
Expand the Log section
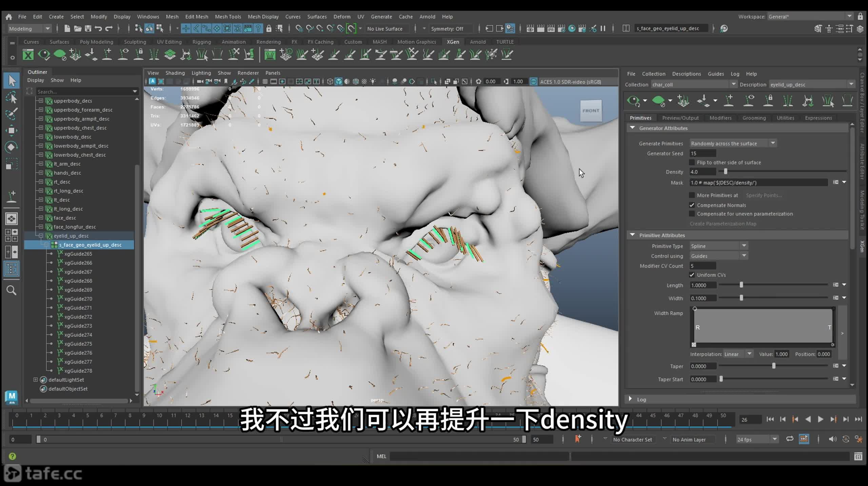630,399
